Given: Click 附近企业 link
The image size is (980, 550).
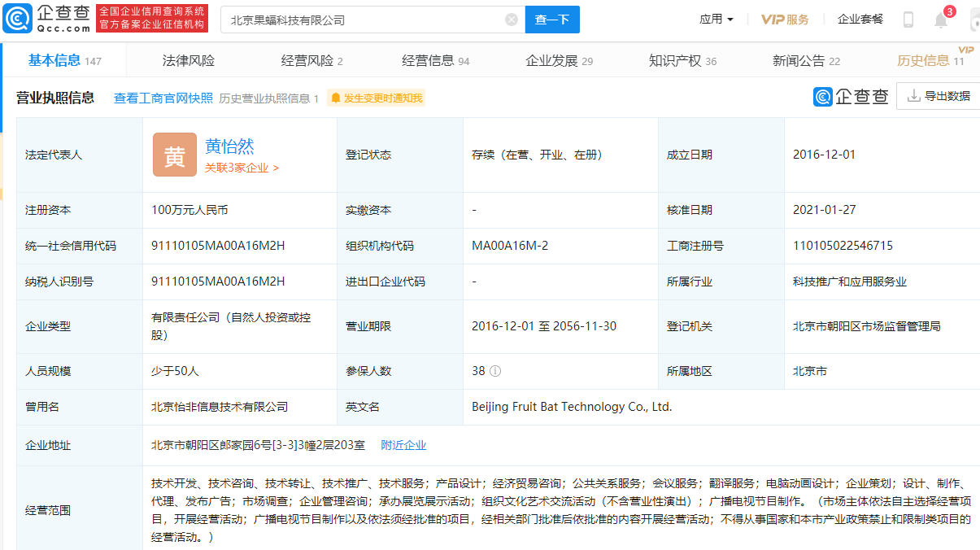Looking at the screenshot, I should tap(403, 445).
